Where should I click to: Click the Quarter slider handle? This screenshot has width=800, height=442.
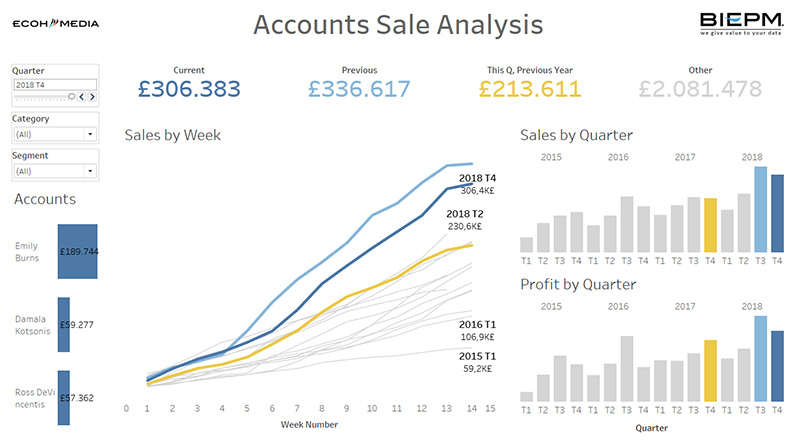tap(71, 96)
